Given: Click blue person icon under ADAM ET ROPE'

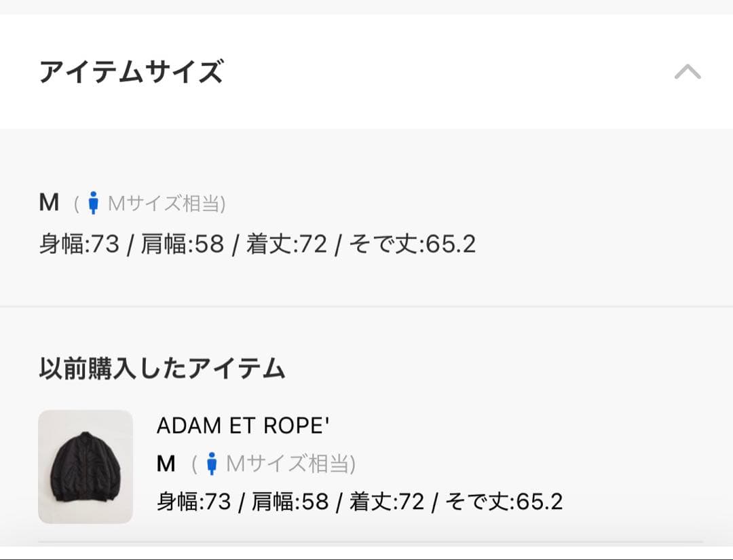Looking at the screenshot, I should [212, 464].
